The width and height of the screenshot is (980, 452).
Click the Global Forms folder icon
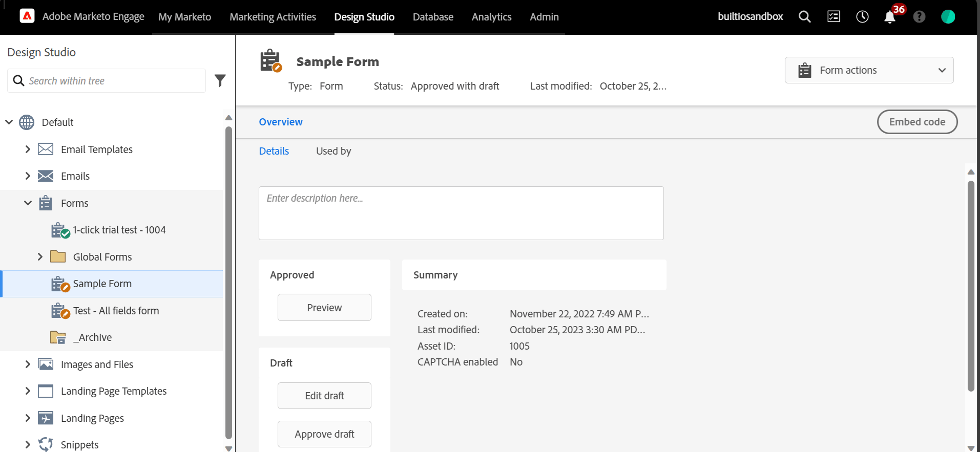(58, 257)
